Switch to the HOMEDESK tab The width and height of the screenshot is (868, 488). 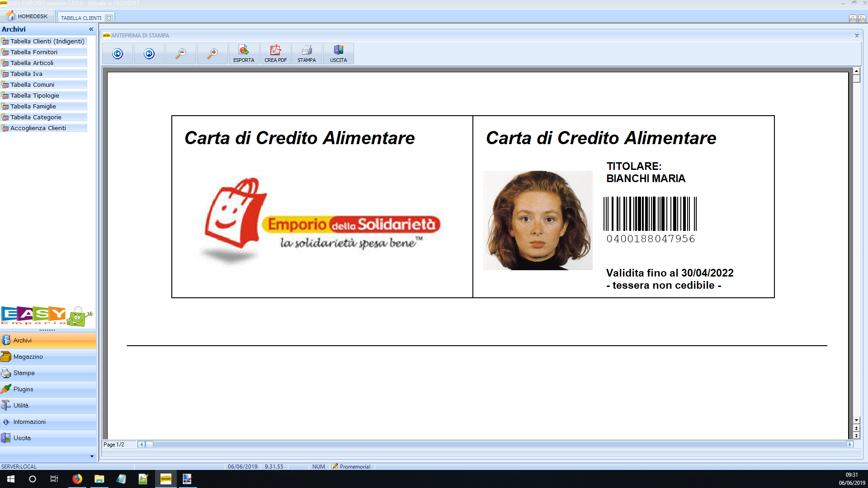tap(27, 16)
